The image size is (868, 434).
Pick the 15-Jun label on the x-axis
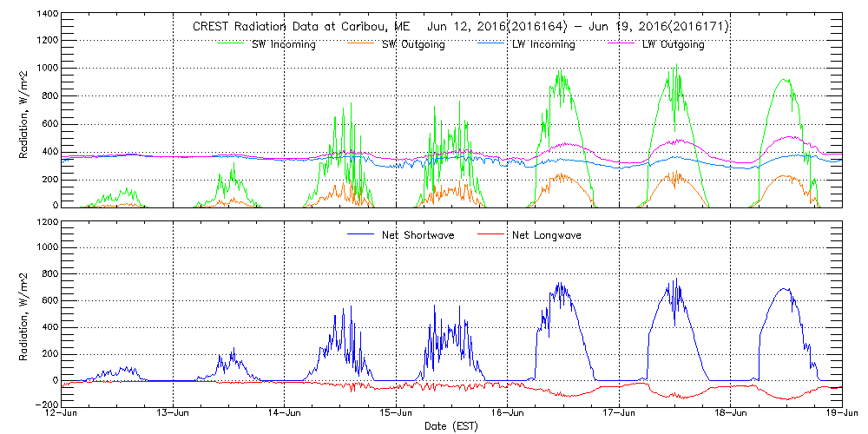coord(397,414)
